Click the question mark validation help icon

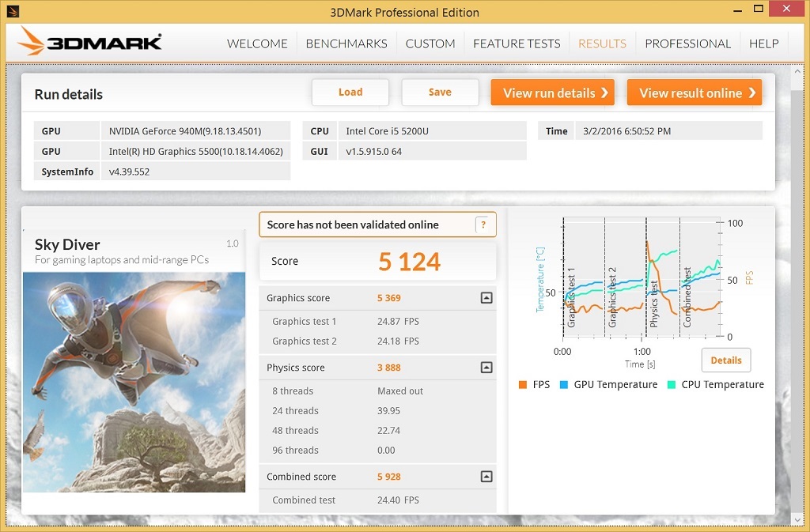(485, 224)
